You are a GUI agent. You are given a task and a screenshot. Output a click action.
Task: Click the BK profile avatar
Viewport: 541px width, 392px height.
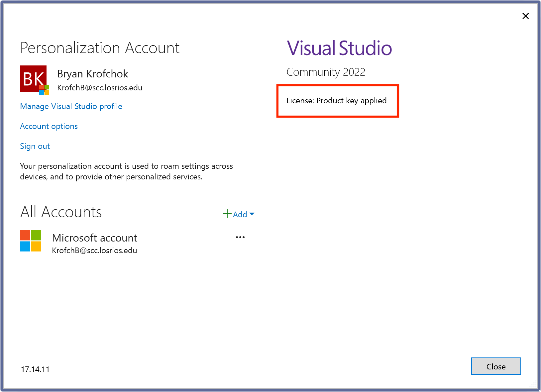pos(32,78)
